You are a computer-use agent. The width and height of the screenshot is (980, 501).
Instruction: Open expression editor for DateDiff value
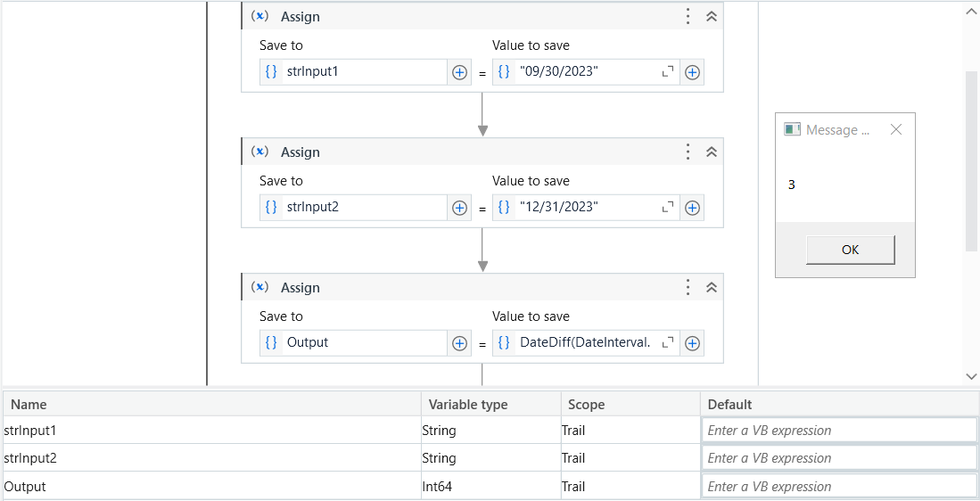(667, 343)
